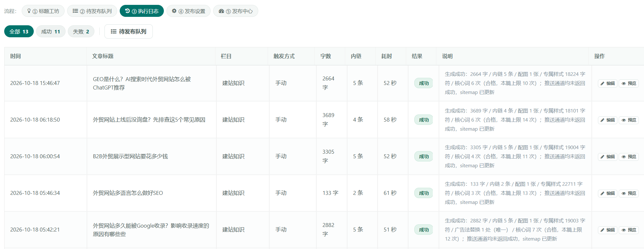Click the title B2B外贸展示型网站要花多少钱
Viewport: 644px width, 249px height.
130,156
